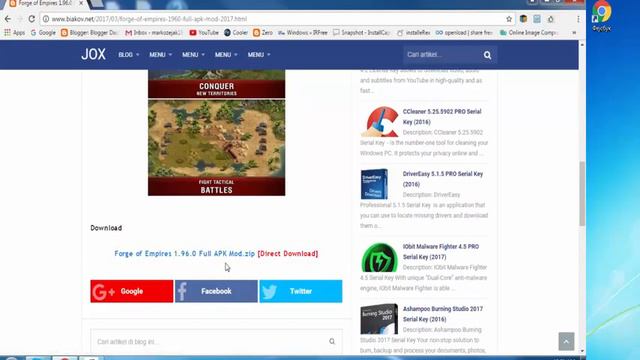Go back with the browser back arrow
Viewport: 640px width, 360px height.
pos(8,19)
